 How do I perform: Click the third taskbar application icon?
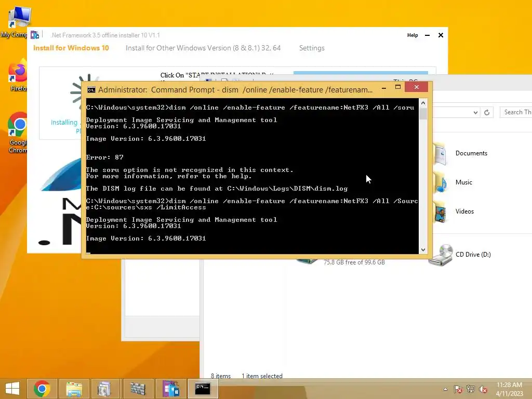click(104, 389)
